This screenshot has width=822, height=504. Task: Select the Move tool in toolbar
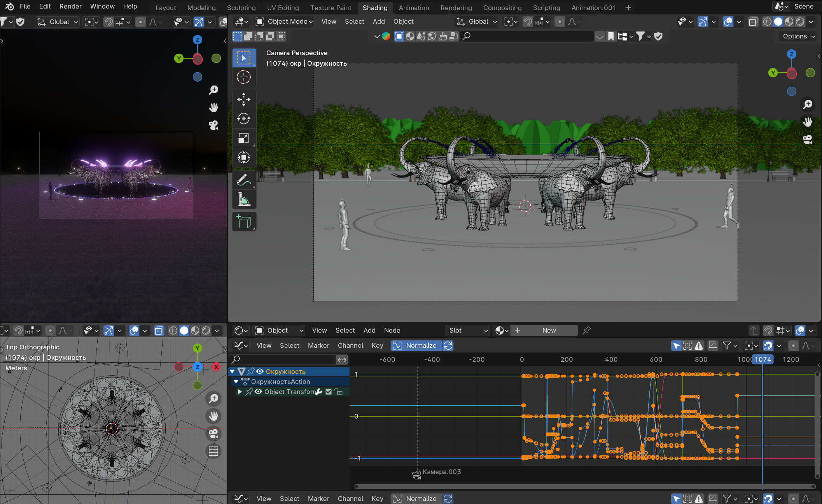[x=244, y=99]
